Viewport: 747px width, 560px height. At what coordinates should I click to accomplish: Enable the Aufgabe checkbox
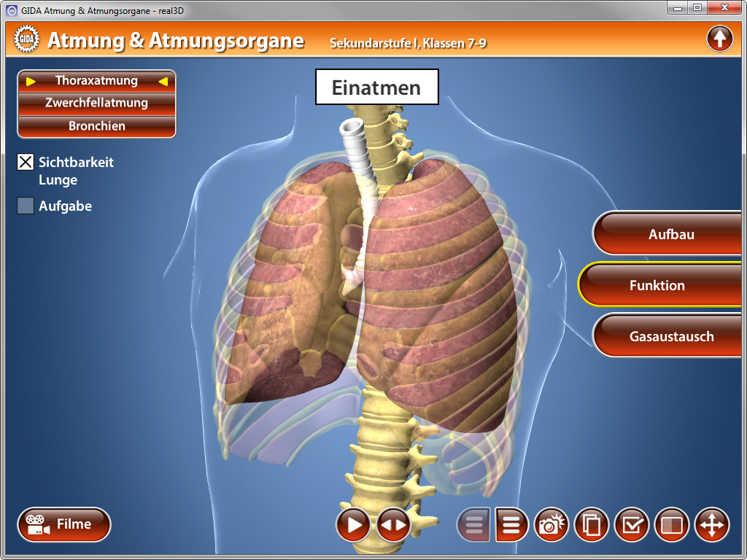[x=26, y=206]
